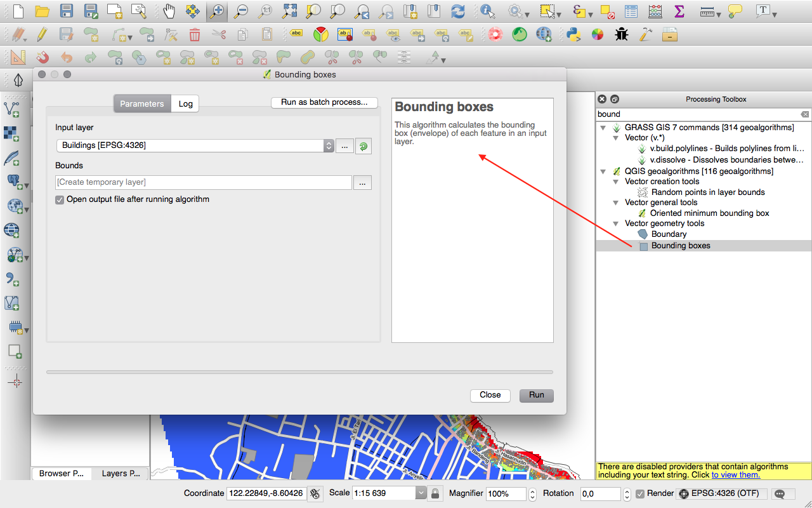This screenshot has height=508, width=812.
Task: Refresh the map canvas
Action: [457, 11]
